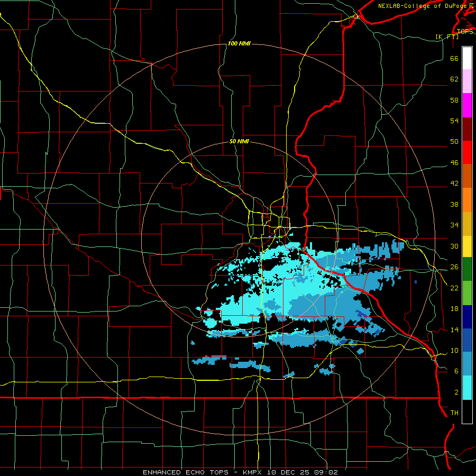476x476 pixels.
Task: Click the medium blue legend swatch
Action: coord(467,340)
